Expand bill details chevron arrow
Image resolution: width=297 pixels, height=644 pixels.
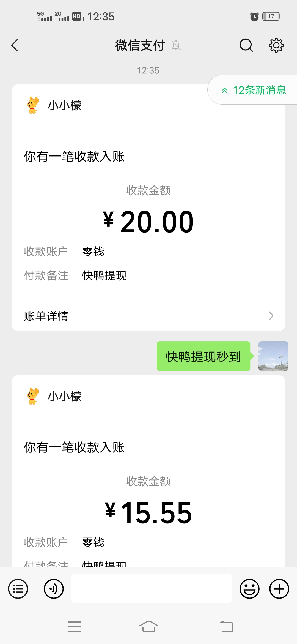(x=271, y=316)
